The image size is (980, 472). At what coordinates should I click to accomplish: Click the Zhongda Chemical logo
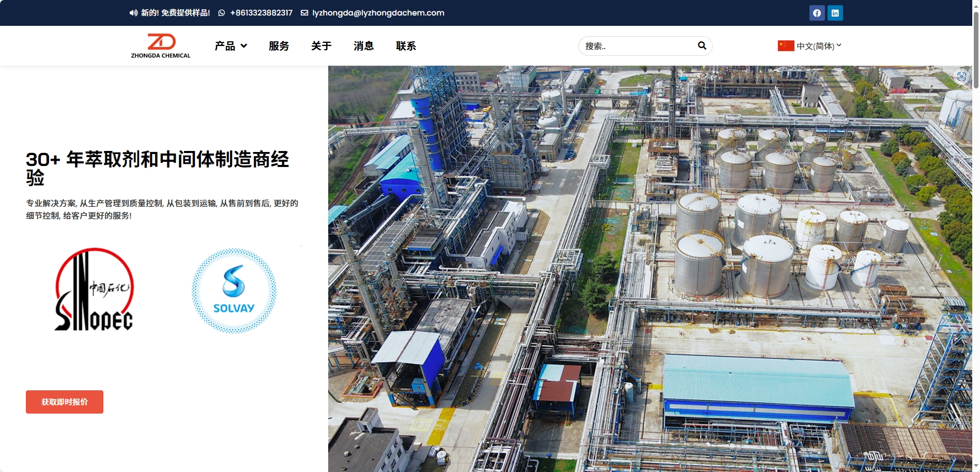(x=161, y=45)
